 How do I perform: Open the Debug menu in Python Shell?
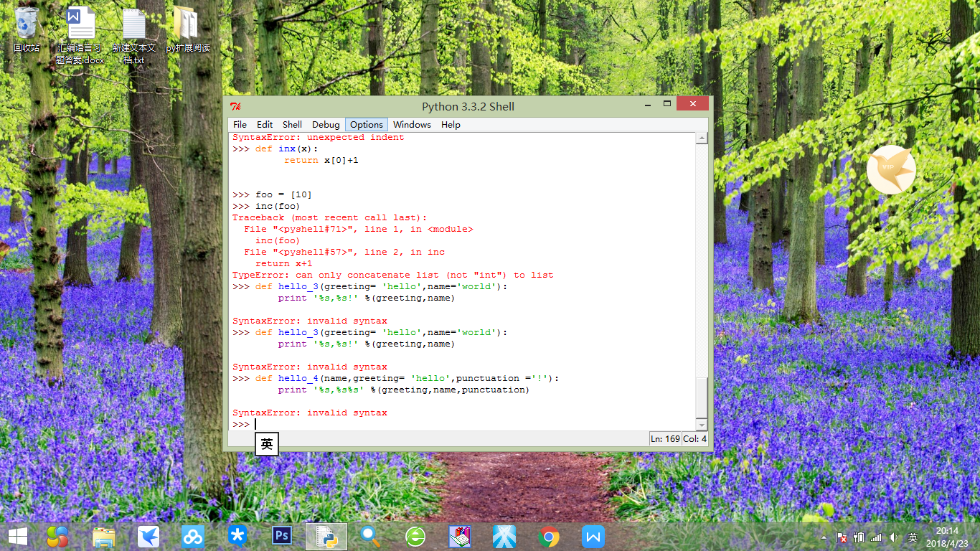coord(326,124)
